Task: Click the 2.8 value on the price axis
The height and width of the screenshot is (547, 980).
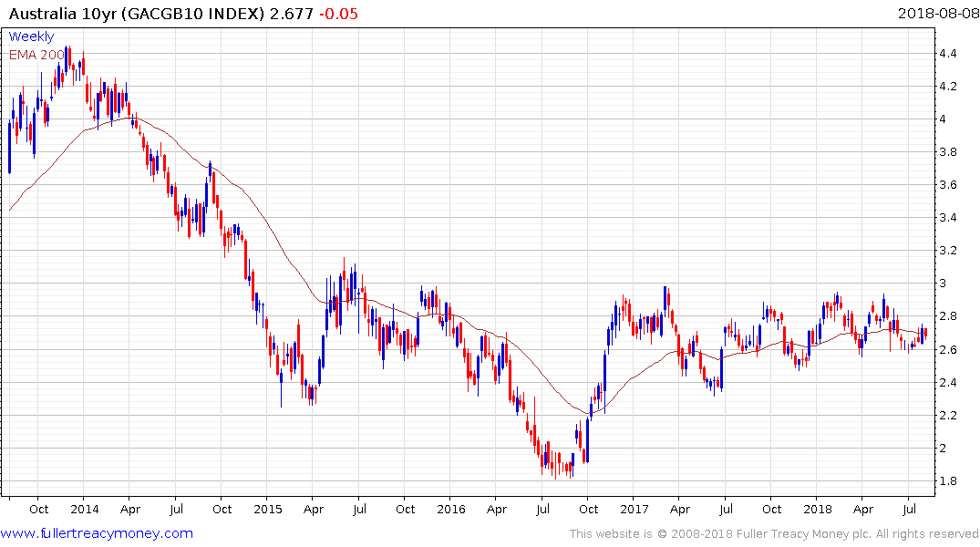Action: [x=947, y=316]
